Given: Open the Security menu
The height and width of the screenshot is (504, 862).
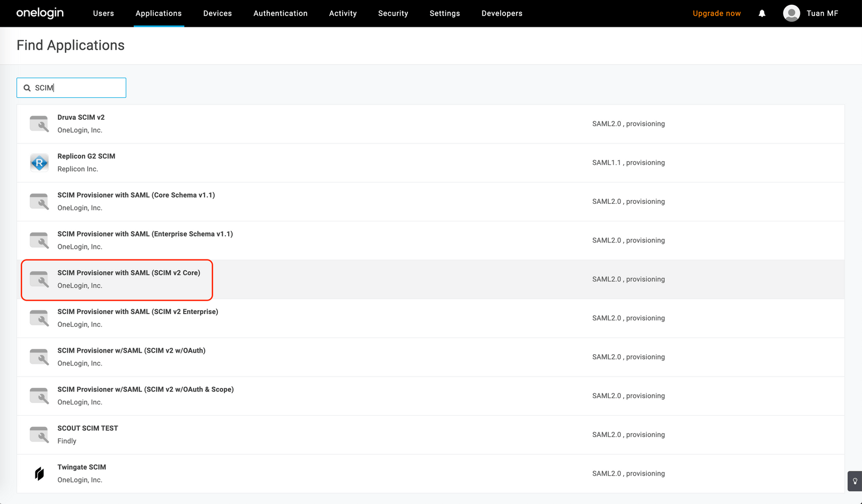Looking at the screenshot, I should tap(393, 13).
